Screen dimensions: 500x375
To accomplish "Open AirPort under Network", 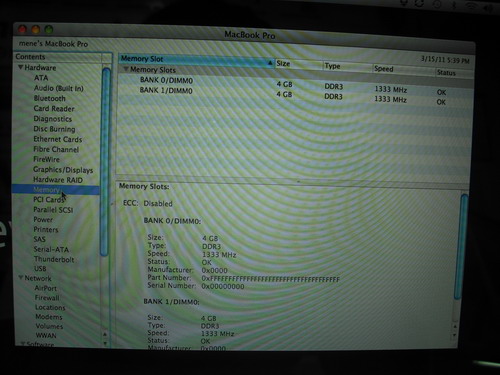I will tap(46, 288).
